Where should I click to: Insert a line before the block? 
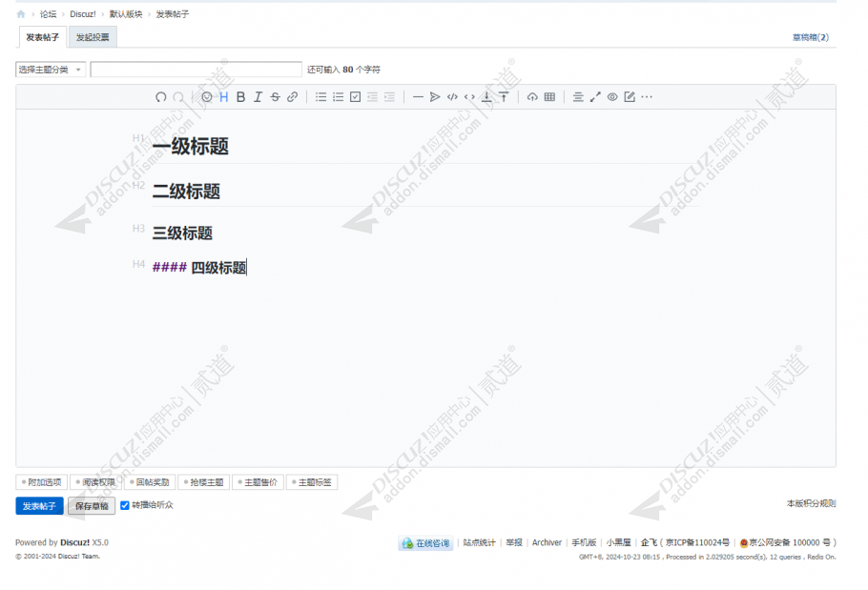(486, 97)
